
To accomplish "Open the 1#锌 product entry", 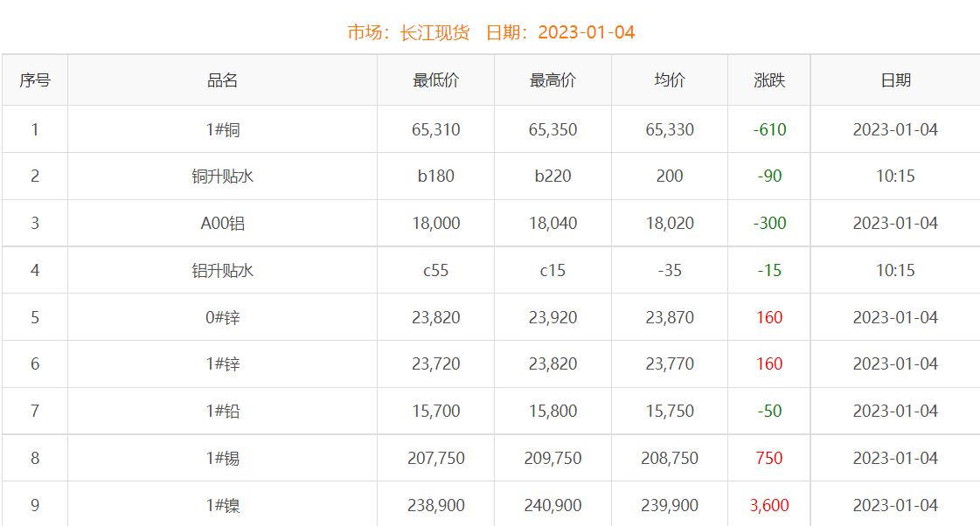I will click(x=222, y=364).
